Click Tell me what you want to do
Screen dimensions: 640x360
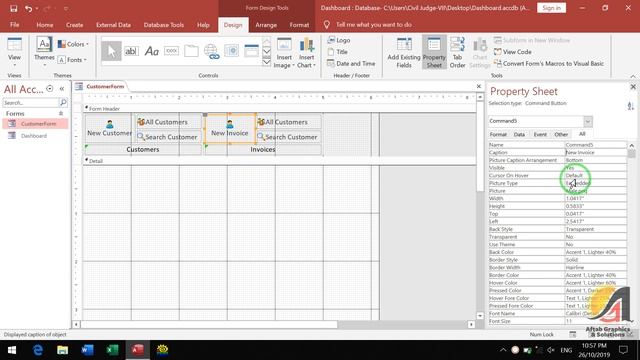pos(373,25)
